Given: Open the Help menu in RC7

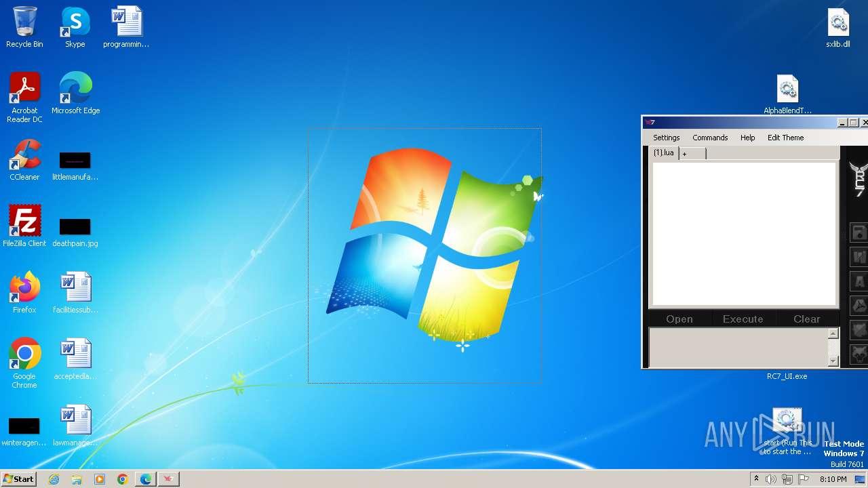Looking at the screenshot, I should pyautogui.click(x=747, y=138).
